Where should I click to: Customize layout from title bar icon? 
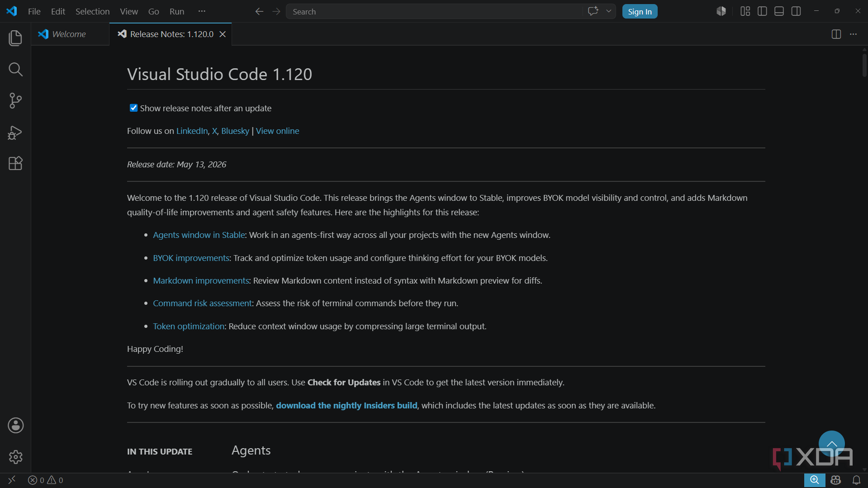(745, 11)
